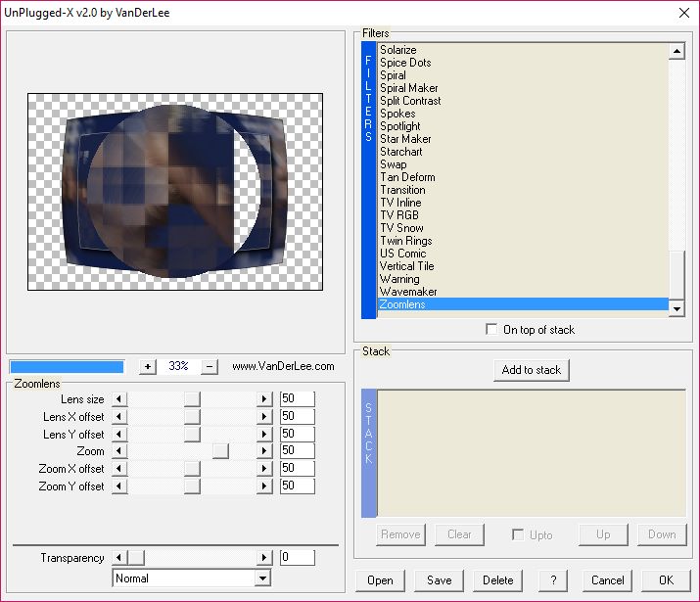Select the Vertical Tile filter
This screenshot has width=700, height=602.
click(x=406, y=266)
